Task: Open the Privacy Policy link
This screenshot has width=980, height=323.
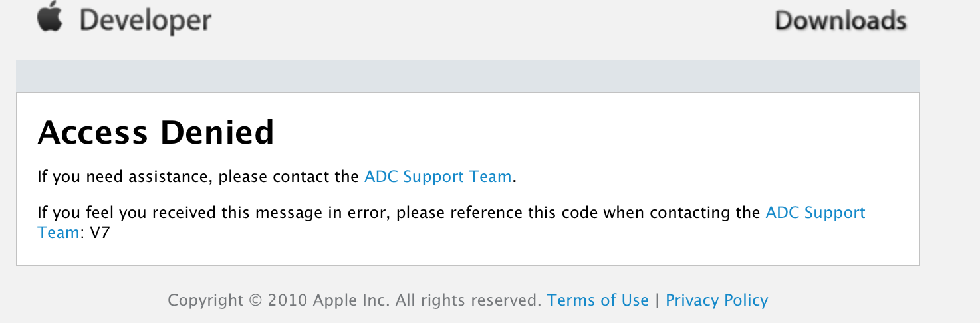Action: pos(717,300)
